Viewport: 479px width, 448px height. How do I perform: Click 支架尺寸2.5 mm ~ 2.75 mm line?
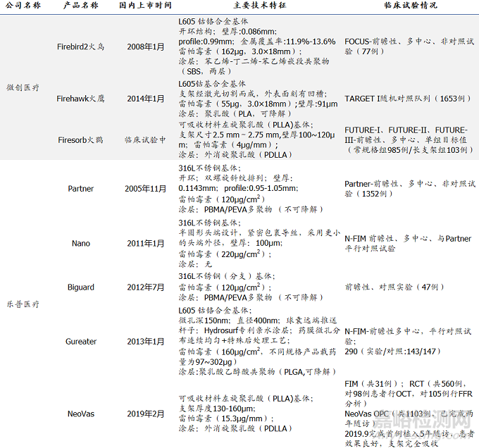tap(256, 135)
